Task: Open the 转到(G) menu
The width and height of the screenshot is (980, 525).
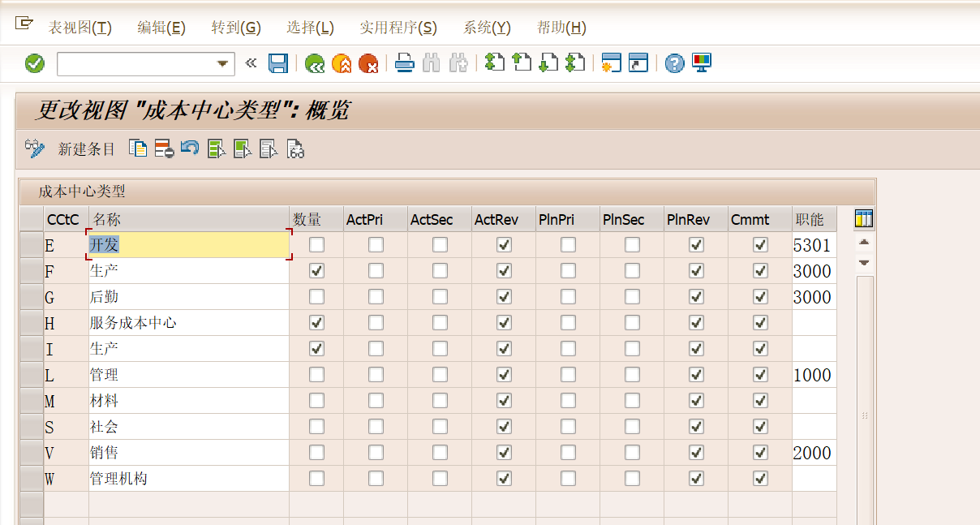Action: (235, 28)
